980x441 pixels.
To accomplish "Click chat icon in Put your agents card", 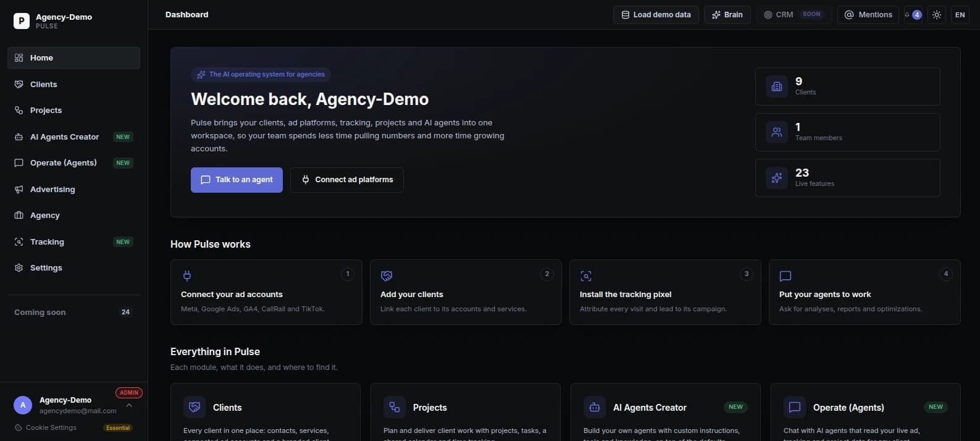I will pos(785,275).
